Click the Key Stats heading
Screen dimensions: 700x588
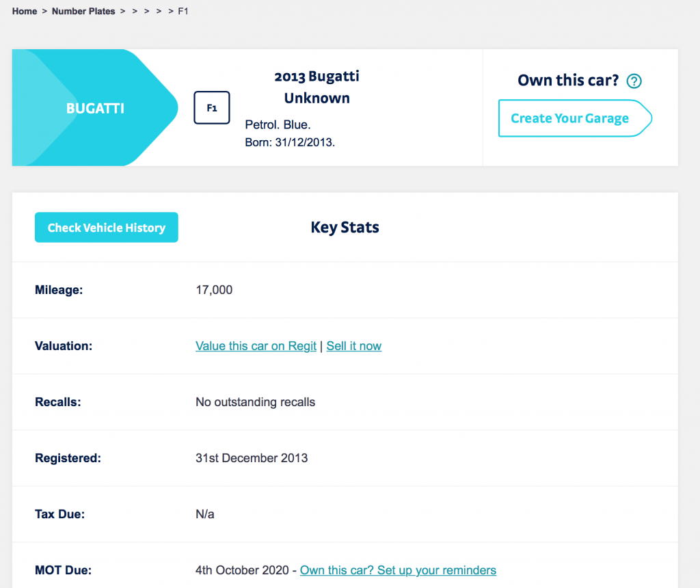tap(345, 227)
